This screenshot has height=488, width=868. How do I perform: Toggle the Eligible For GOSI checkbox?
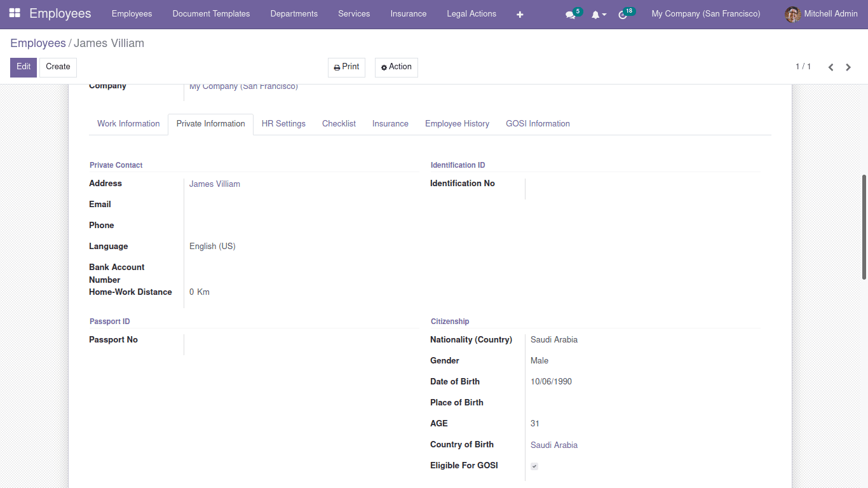(534, 466)
